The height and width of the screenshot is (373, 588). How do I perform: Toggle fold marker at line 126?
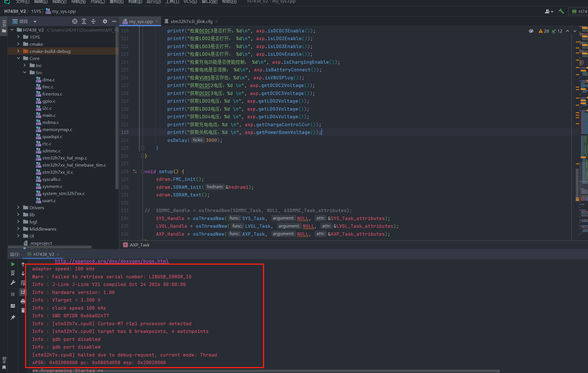point(143,156)
